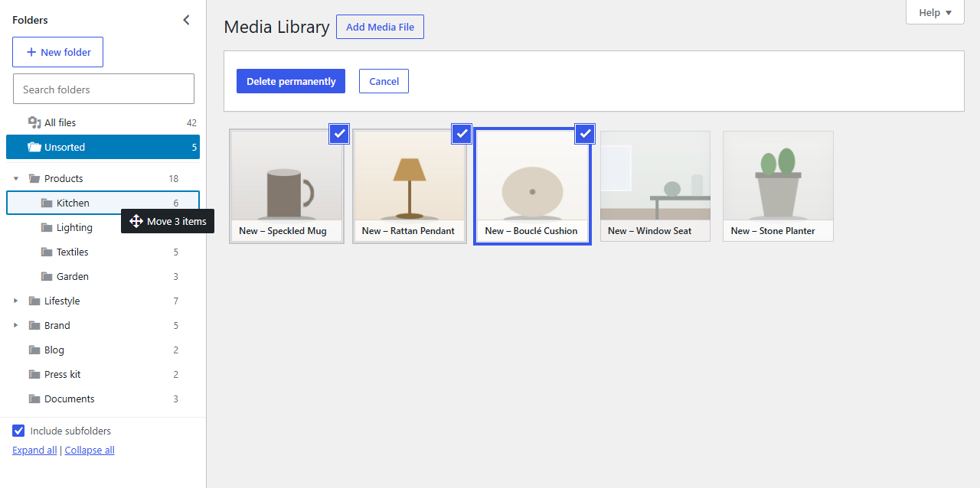
Task: Deselect the Speckled Mug checkmark
Action: click(x=340, y=134)
